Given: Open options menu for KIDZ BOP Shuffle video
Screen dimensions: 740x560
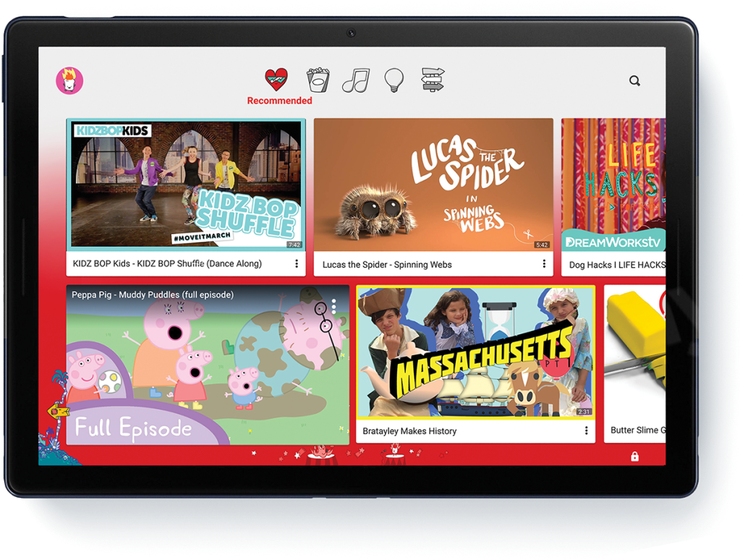Looking at the screenshot, I should point(297,264).
